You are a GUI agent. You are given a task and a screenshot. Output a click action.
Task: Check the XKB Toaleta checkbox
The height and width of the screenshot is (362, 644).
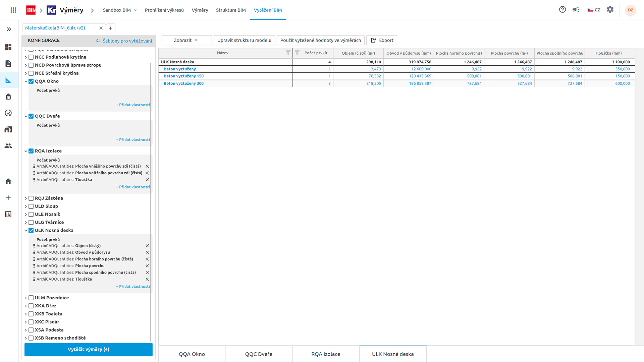31,314
